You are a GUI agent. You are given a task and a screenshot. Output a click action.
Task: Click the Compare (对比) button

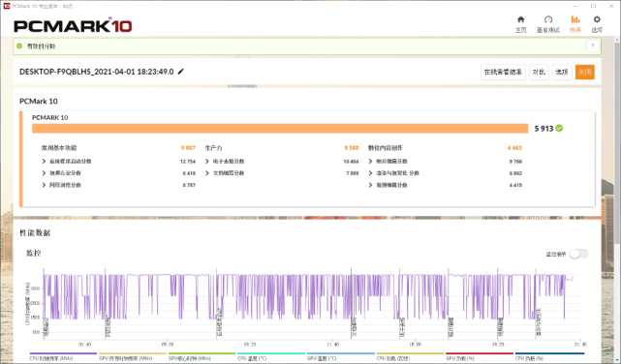pyautogui.click(x=539, y=72)
